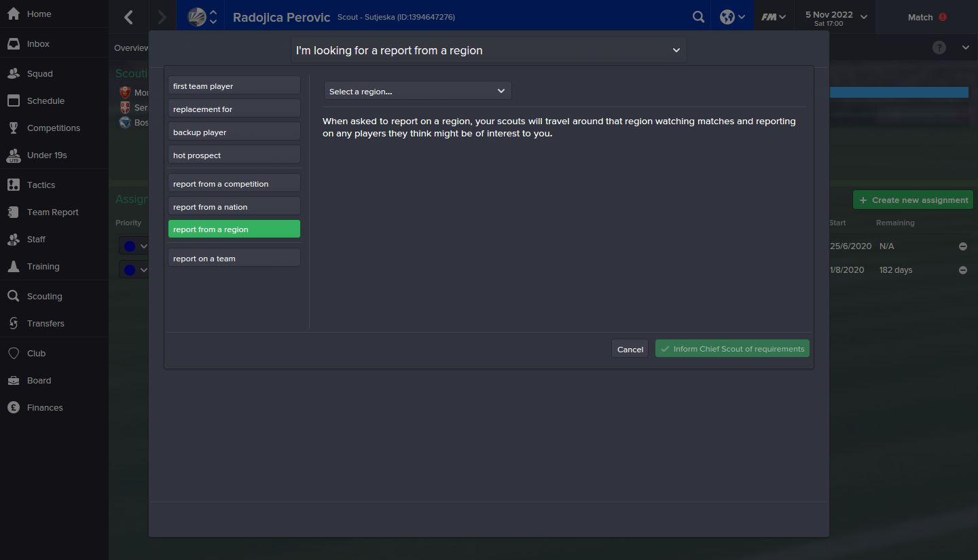Click the Radojica Perovic name heading
The height and width of the screenshot is (560, 978).
[282, 17]
